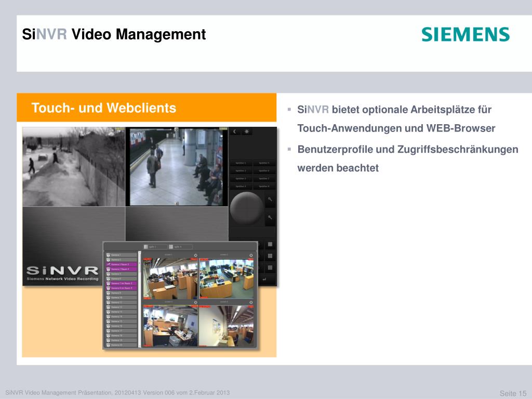Click camera icon of Kamera 15 row
This screenshot has width=532, height=399.
108,321
